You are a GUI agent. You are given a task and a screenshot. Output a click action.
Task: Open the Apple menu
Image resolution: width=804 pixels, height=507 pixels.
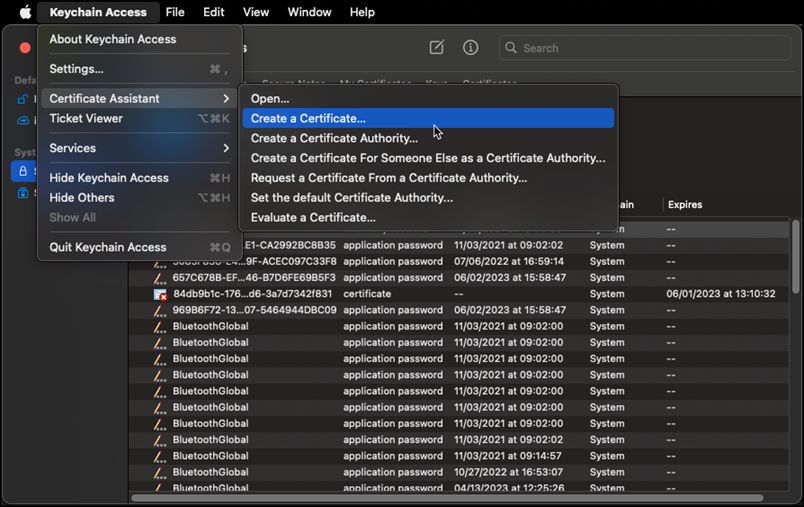(x=25, y=12)
